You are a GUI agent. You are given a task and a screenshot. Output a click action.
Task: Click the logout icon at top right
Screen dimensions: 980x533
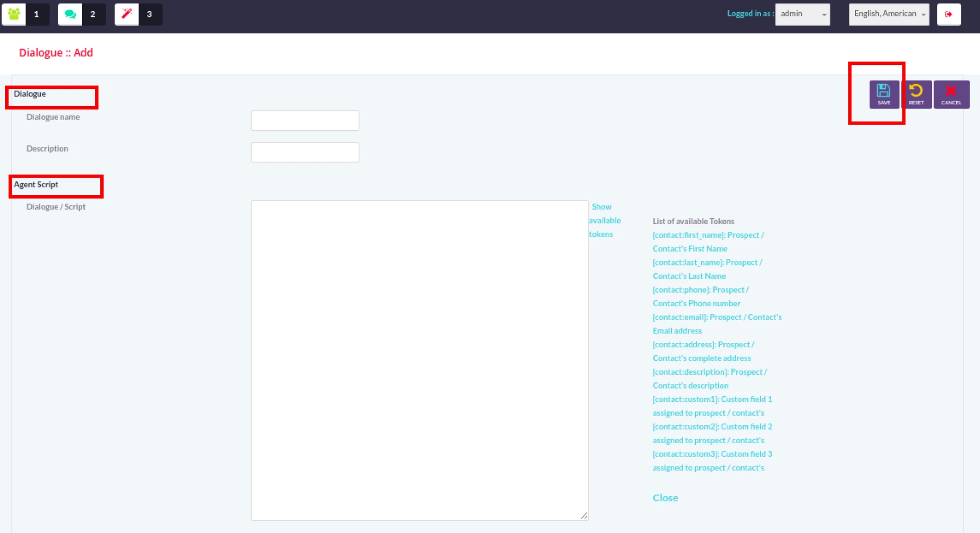pos(948,14)
